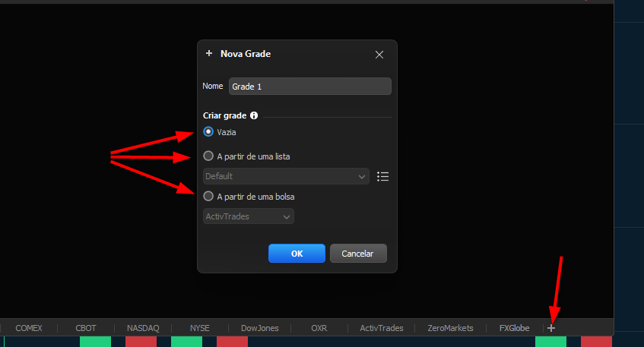Click the plus icon to add new grid tab
644x347 pixels.
pyautogui.click(x=551, y=328)
